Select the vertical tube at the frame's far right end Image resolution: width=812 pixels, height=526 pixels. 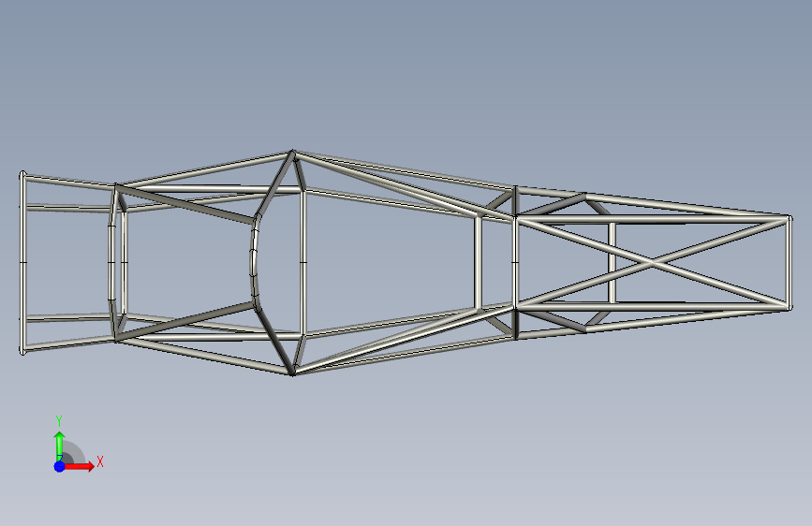point(790,263)
